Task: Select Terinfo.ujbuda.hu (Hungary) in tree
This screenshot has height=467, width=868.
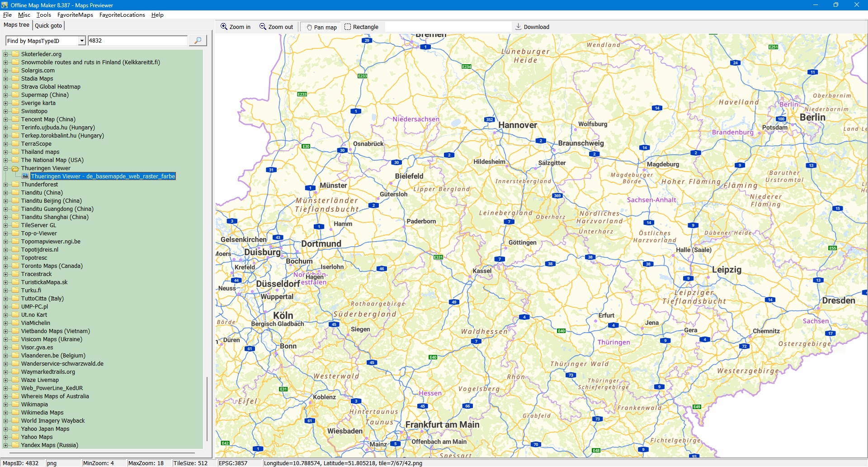Action: (x=58, y=128)
